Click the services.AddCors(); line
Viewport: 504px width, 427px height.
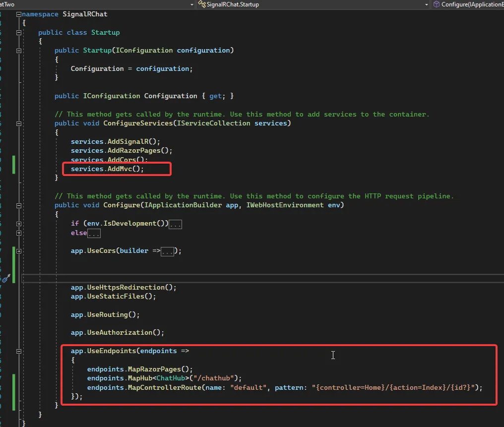click(109, 160)
